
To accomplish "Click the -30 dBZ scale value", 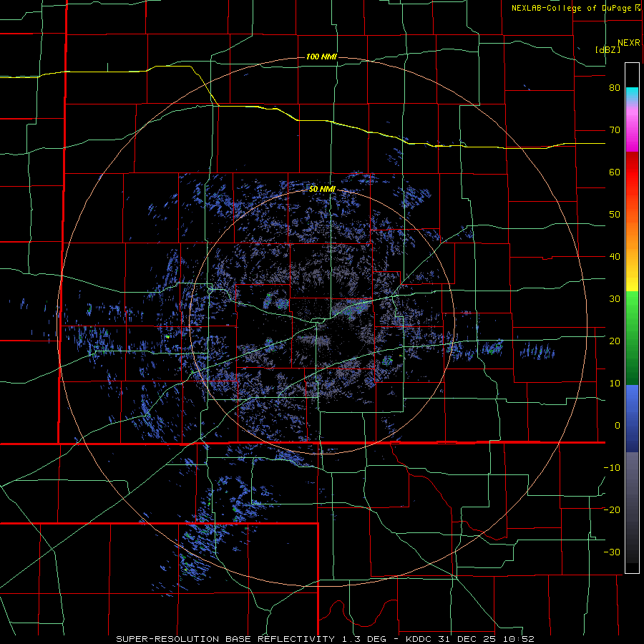I will pyautogui.click(x=612, y=552).
